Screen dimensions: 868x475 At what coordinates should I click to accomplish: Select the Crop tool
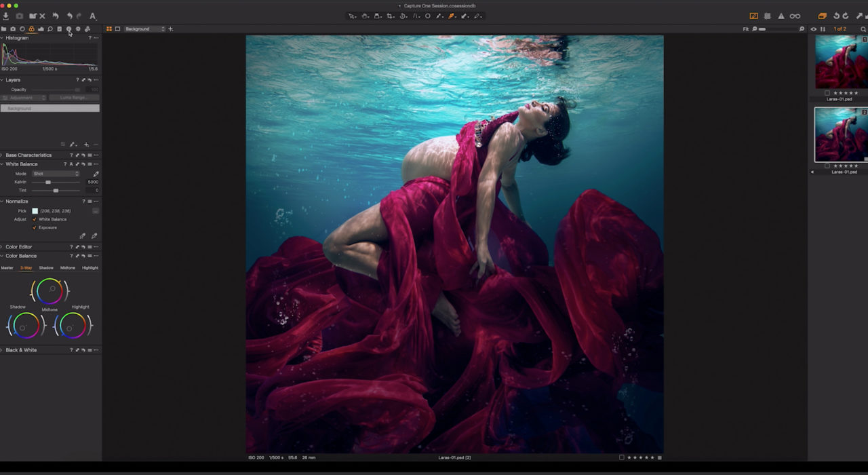390,16
